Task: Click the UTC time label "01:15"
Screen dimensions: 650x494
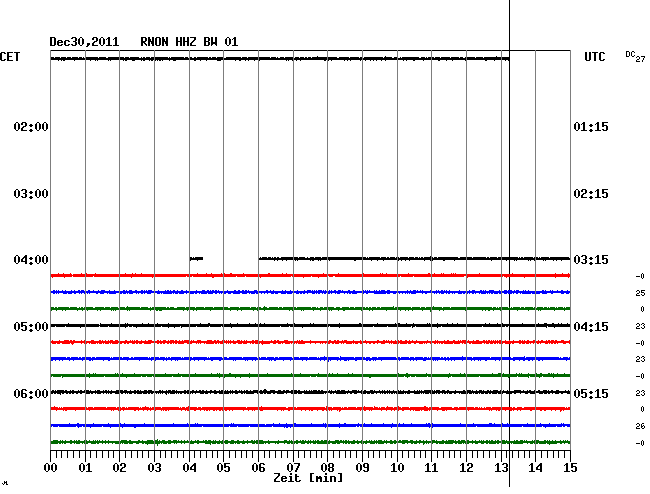Action: click(x=591, y=126)
